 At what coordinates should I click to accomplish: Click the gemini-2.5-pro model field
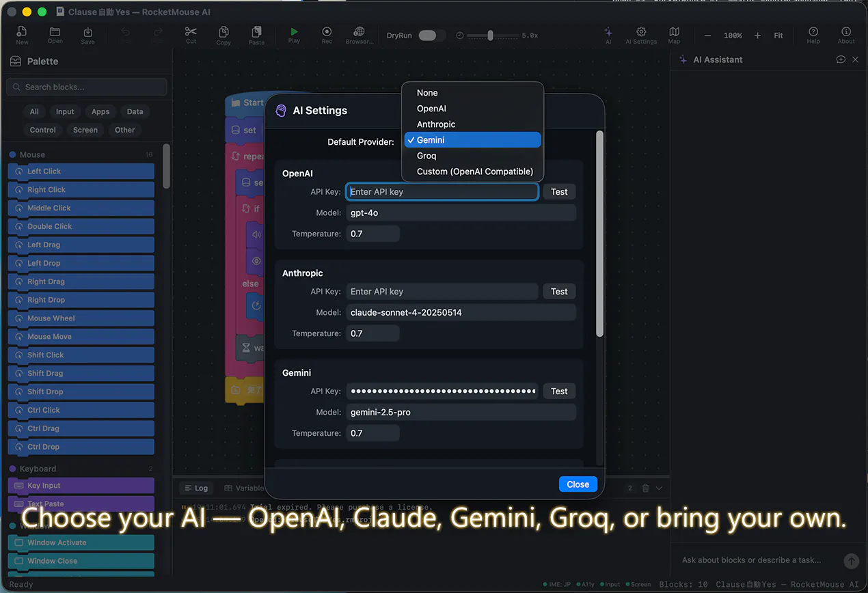point(461,412)
